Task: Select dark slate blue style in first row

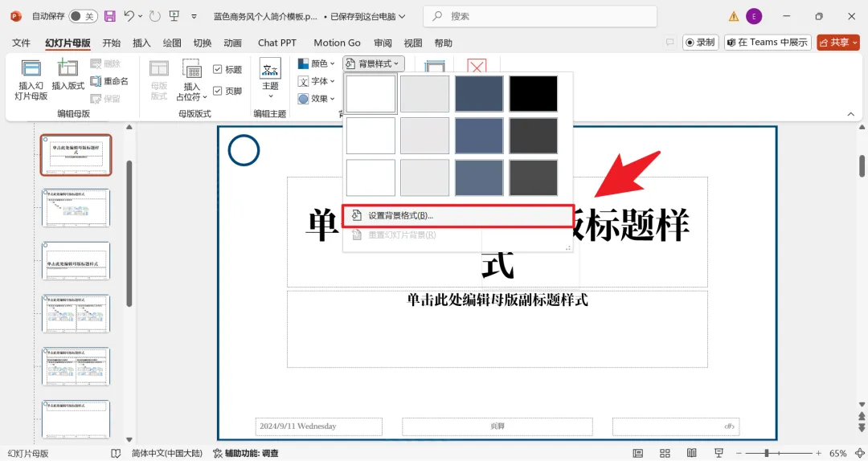Action: (x=479, y=93)
